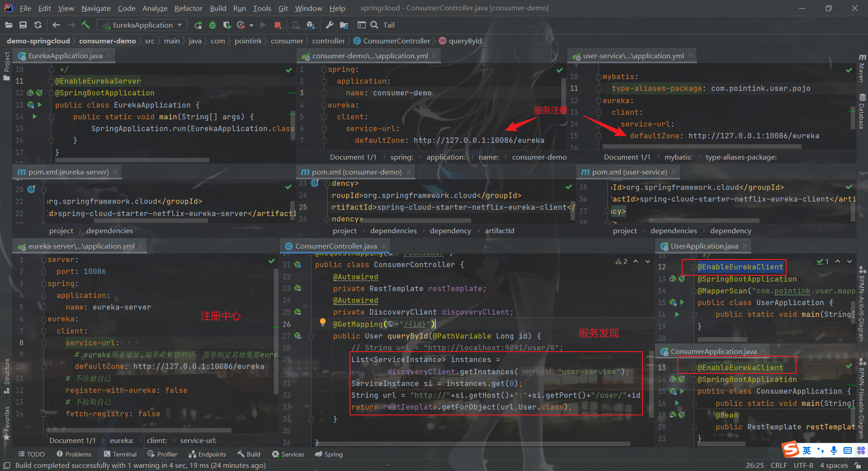
Task: Rerun EurekaApplication with green rerun icon
Action: (198, 25)
